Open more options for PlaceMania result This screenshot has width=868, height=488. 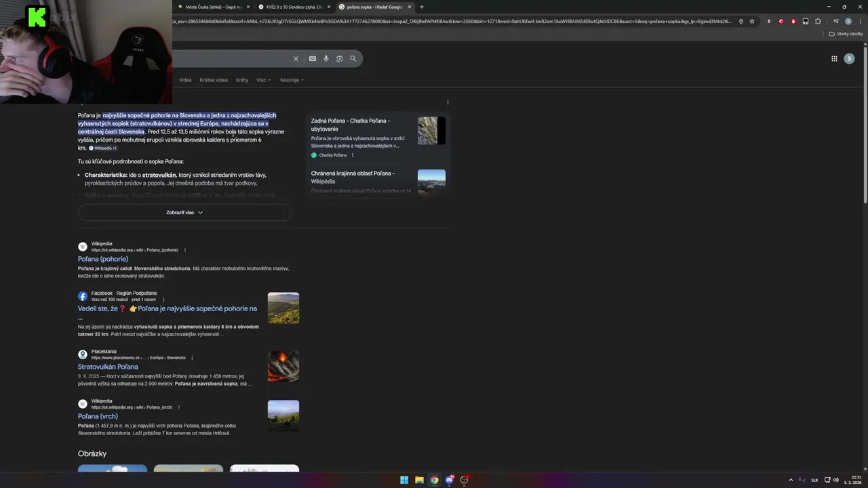pos(192,358)
